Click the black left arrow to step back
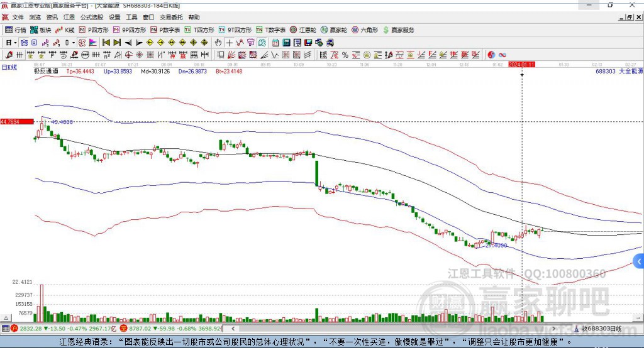This screenshot has width=644, height=348. point(128,43)
